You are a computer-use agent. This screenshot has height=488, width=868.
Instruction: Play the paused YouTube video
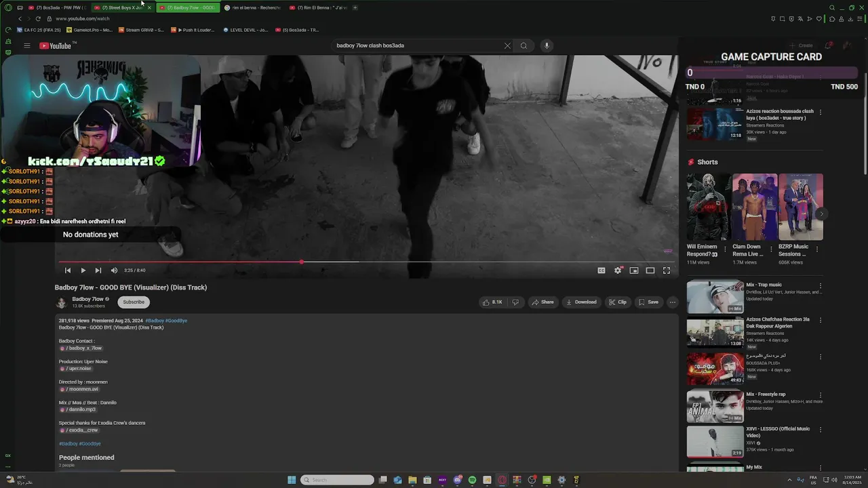pos(83,270)
